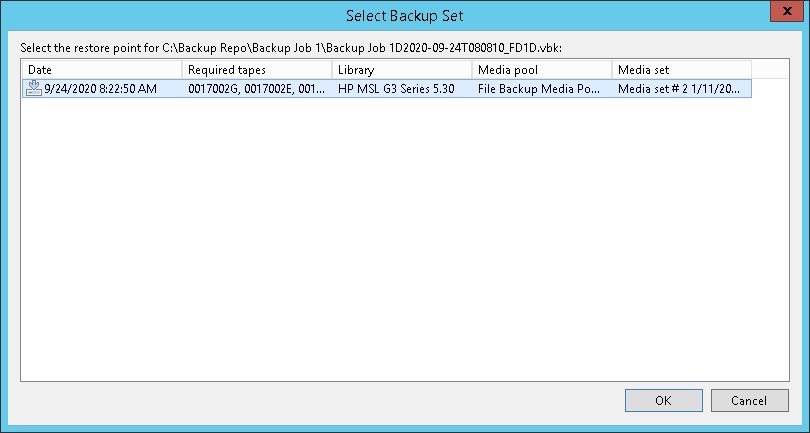
Task: Click the restore point path instruction label
Action: pos(290,47)
